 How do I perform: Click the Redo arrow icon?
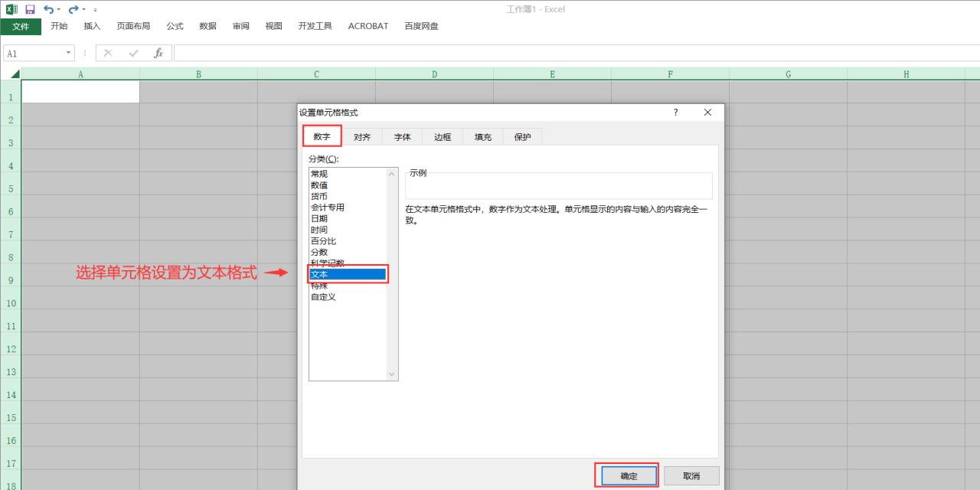(x=73, y=9)
